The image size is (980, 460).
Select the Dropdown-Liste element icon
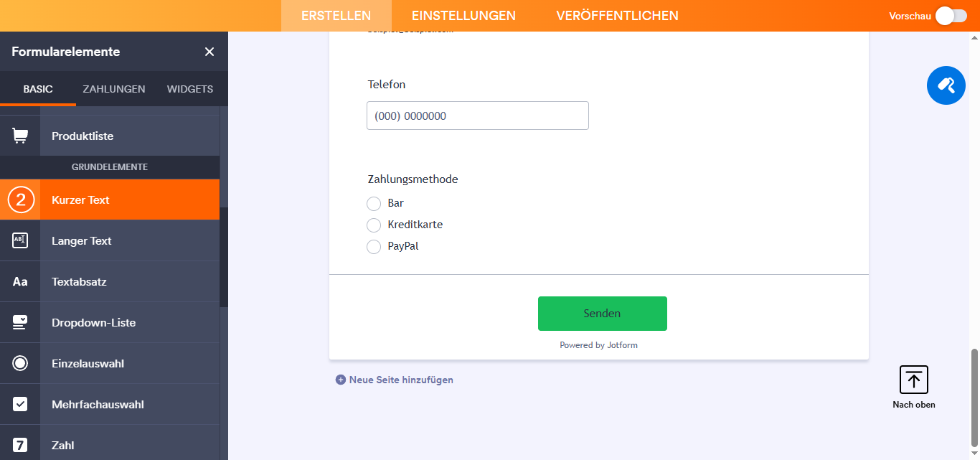click(19, 322)
